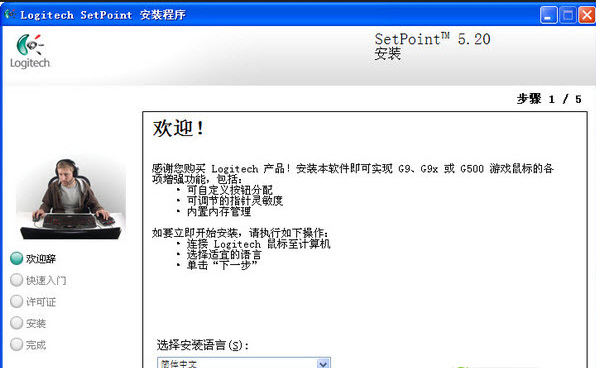This screenshot has width=596, height=368.
Task: Click the Logitech logo in header
Action: tap(30, 51)
